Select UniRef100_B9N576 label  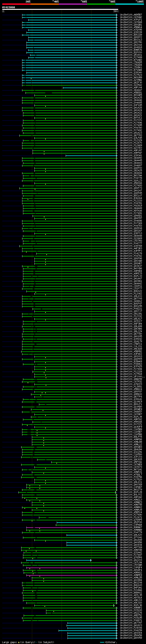pyautogui.click(x=131, y=50)
